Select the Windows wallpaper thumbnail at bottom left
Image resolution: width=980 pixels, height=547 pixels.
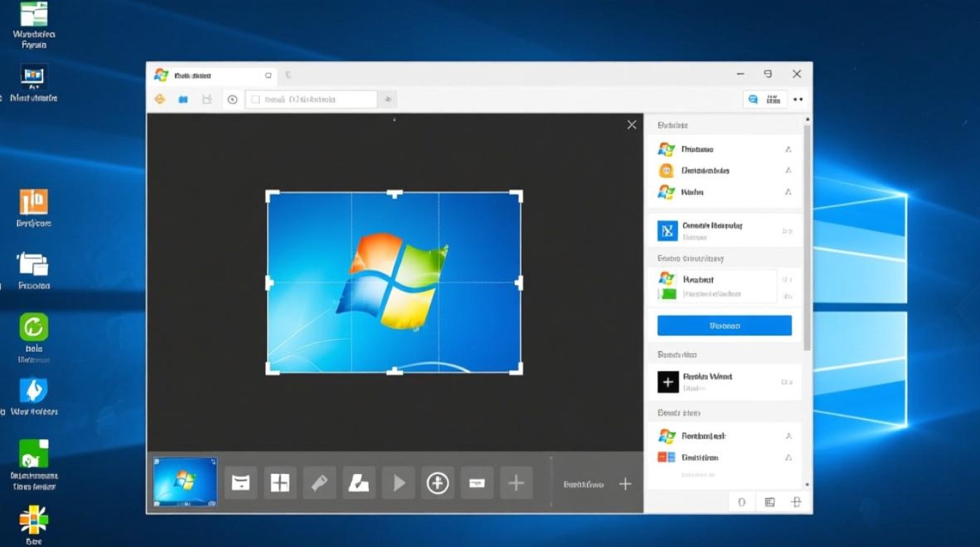coord(185,482)
